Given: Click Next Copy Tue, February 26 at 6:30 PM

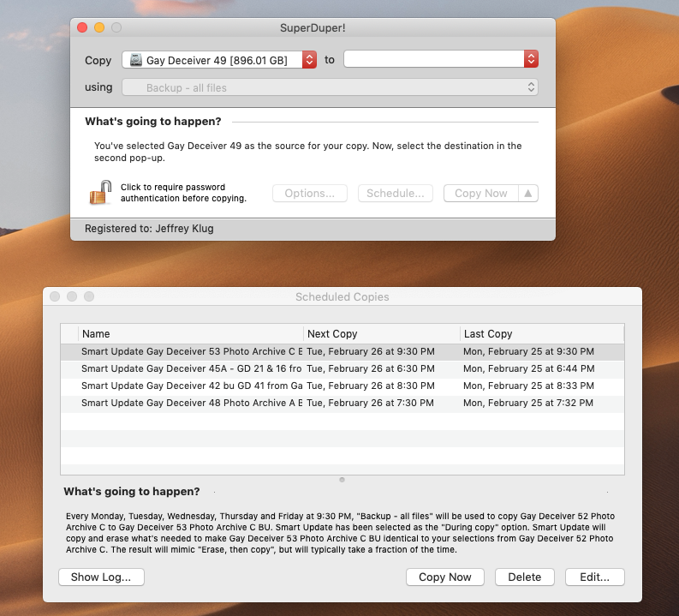Looking at the screenshot, I should pyautogui.click(x=371, y=368).
